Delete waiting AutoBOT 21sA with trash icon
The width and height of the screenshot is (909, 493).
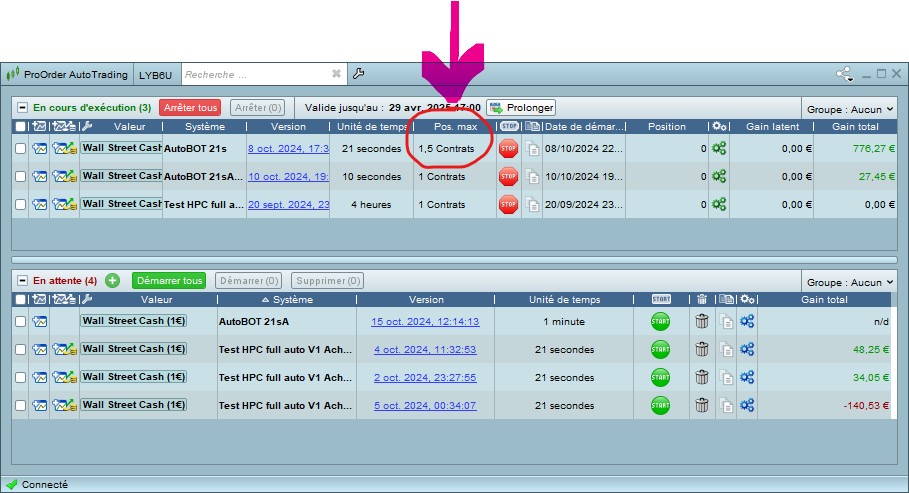[702, 321]
